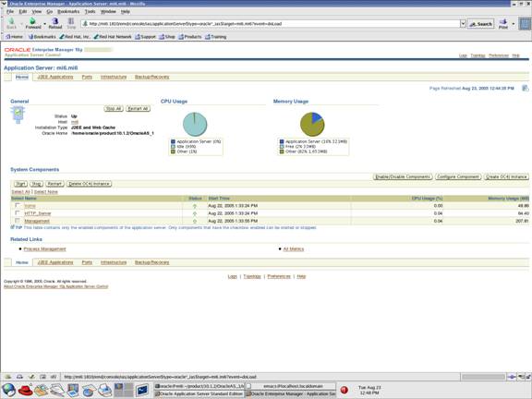Open the Products bookmark folder
Image resolution: width=532 pixels, height=399 pixels.
190,37
